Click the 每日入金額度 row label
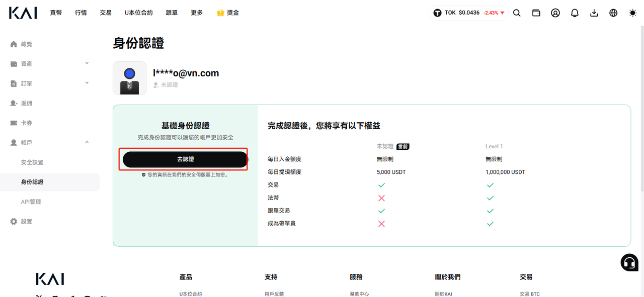Viewport: 644px width, 297px height. point(285,159)
